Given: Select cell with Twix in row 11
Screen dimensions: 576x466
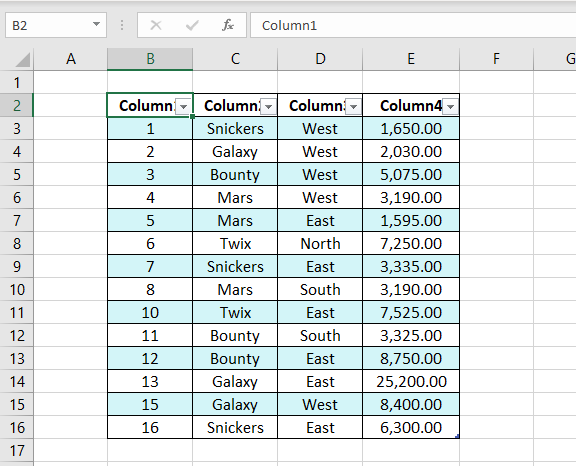Looking at the screenshot, I should [235, 313].
